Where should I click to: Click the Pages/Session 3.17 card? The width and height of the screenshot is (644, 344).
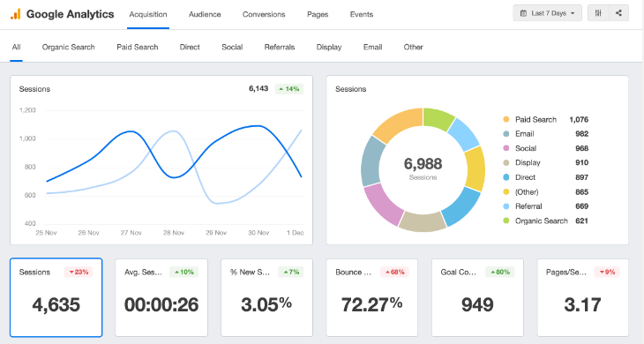[583, 297]
